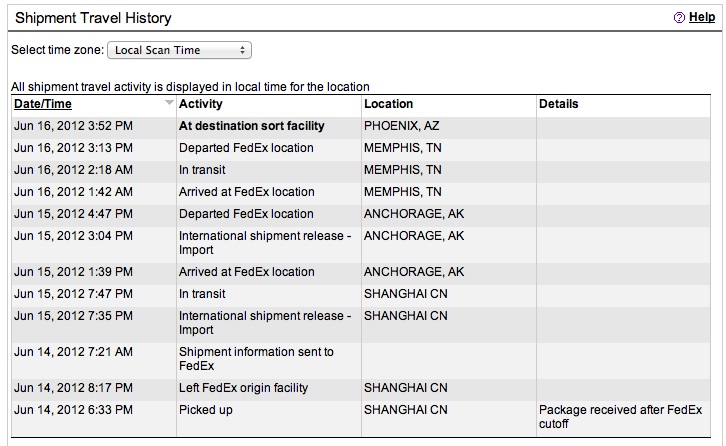This screenshot has height=446, width=726.
Task: Select Shipment information sent to FedEx entry
Action: pos(361,359)
